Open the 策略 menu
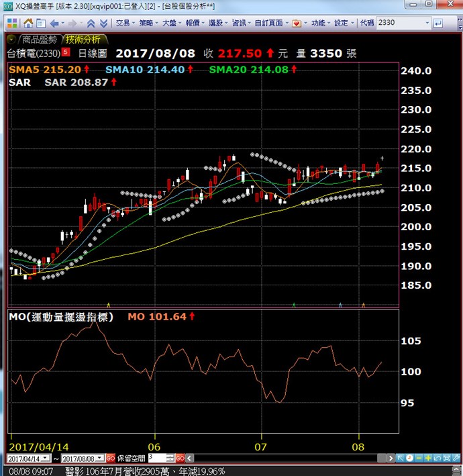 coord(147,23)
